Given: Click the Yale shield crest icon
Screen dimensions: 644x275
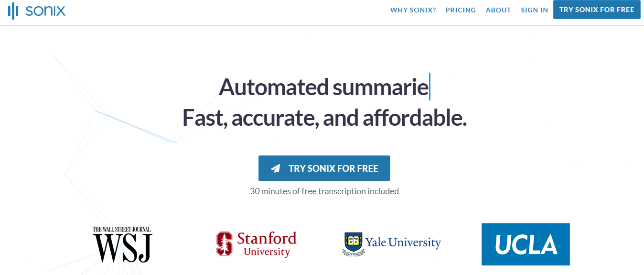Looking at the screenshot, I should coord(353,244).
